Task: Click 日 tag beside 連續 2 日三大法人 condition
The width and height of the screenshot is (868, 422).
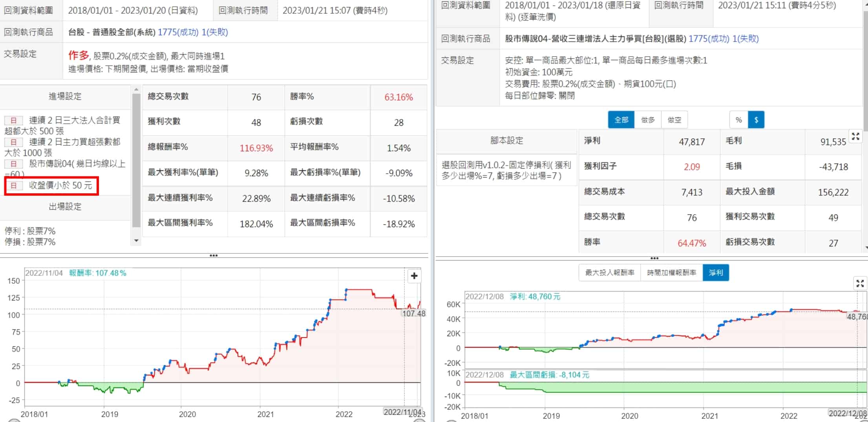Action: pyautogui.click(x=13, y=120)
